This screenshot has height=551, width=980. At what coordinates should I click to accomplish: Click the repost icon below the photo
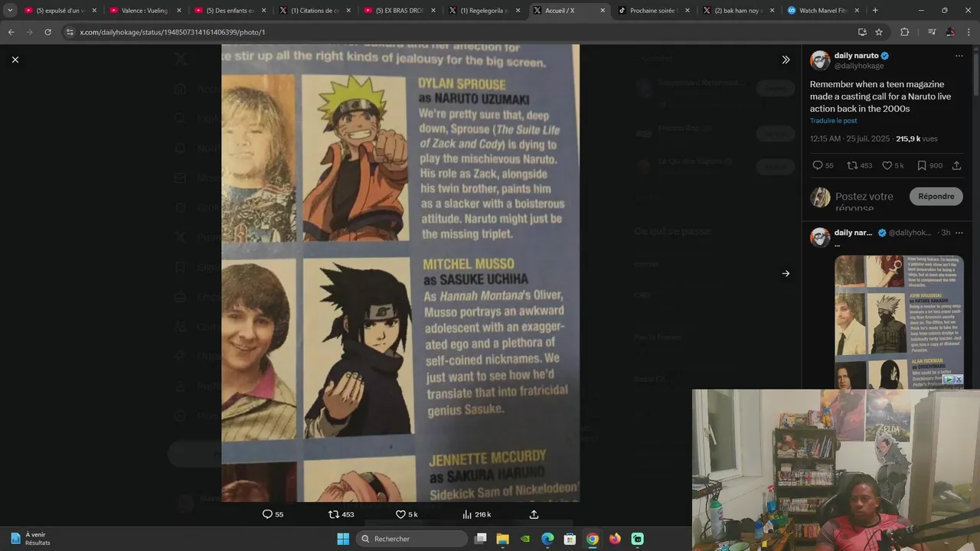coord(333,514)
